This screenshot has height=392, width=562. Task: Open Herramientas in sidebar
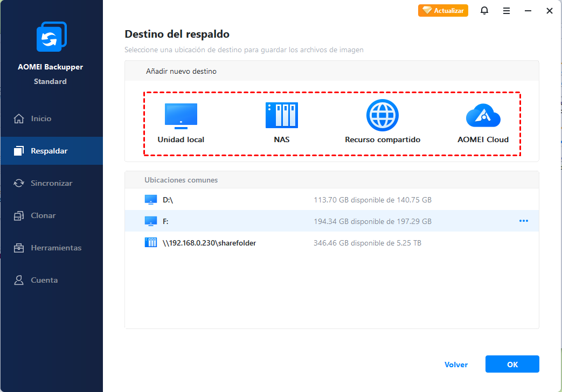pos(56,248)
